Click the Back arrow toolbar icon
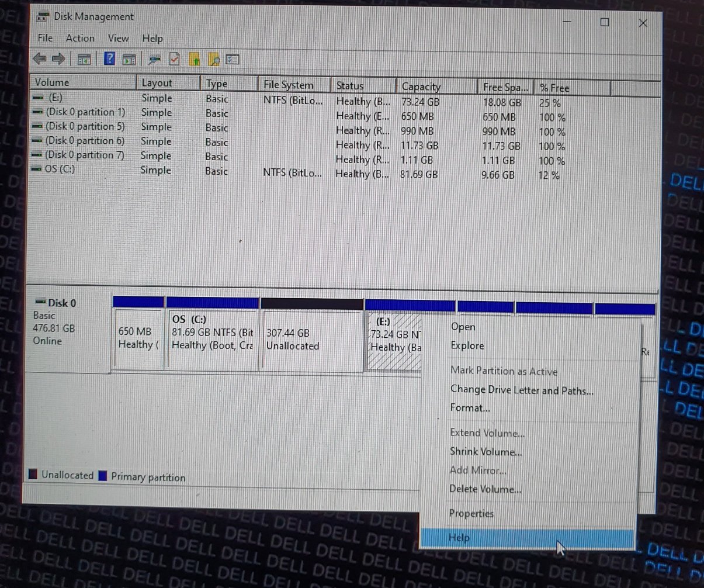704x588 pixels. (40, 58)
